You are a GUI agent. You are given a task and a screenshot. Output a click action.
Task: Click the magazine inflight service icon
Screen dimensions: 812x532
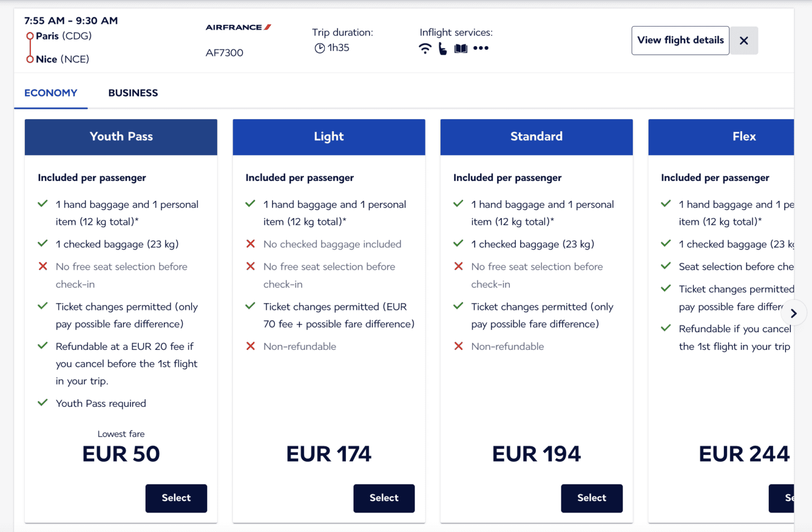click(x=461, y=48)
